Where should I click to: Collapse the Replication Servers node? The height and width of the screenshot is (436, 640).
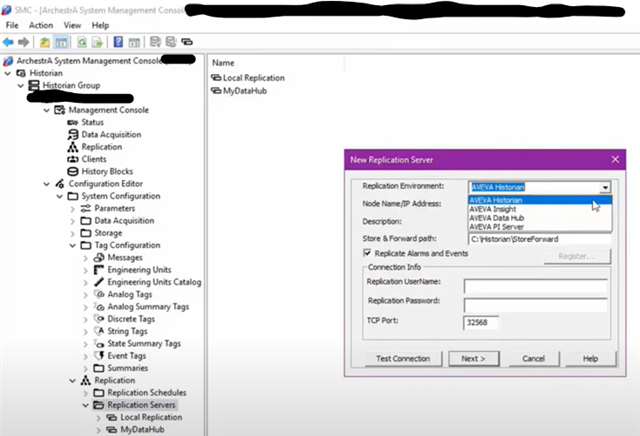(x=86, y=405)
